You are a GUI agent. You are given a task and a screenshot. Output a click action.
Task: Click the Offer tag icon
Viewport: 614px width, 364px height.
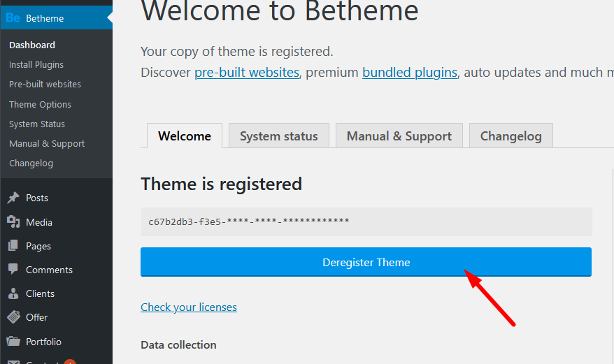[x=13, y=317]
